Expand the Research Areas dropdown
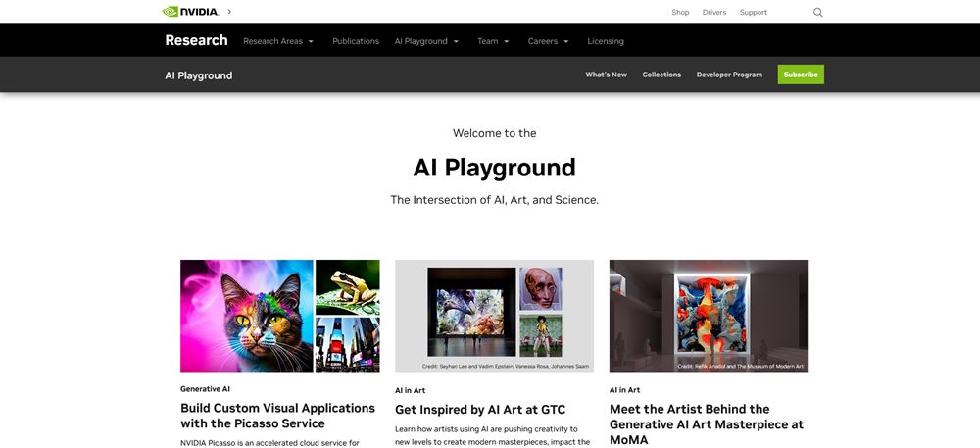This screenshot has width=980, height=448. coord(278,41)
